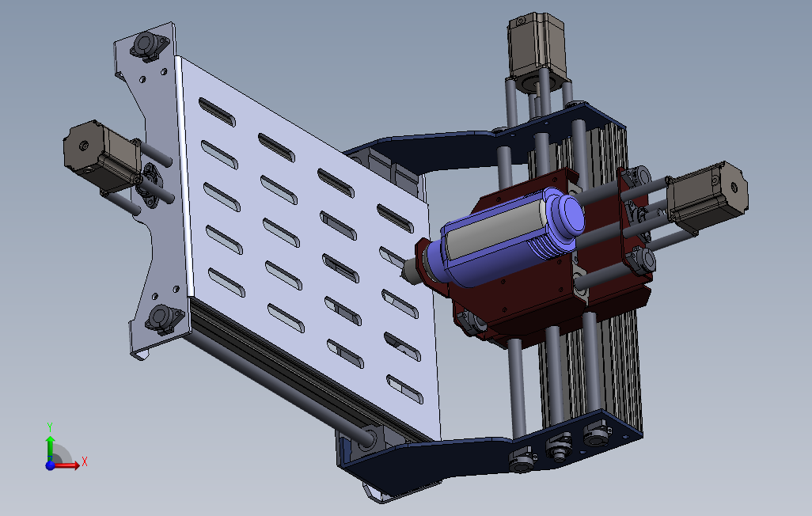Image resolution: width=812 pixels, height=516 pixels.
Task: Select the upper bearing flange on the left end plate
Action: [149, 45]
